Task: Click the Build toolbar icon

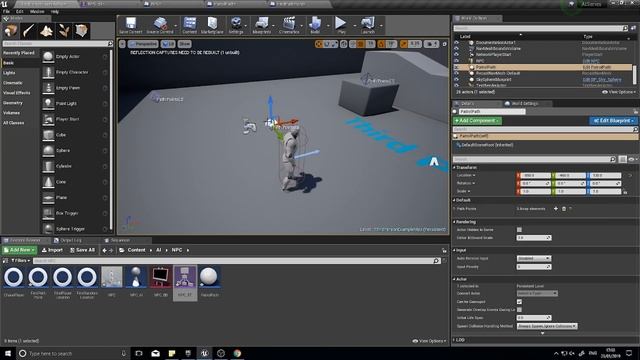Action: click(x=315, y=25)
